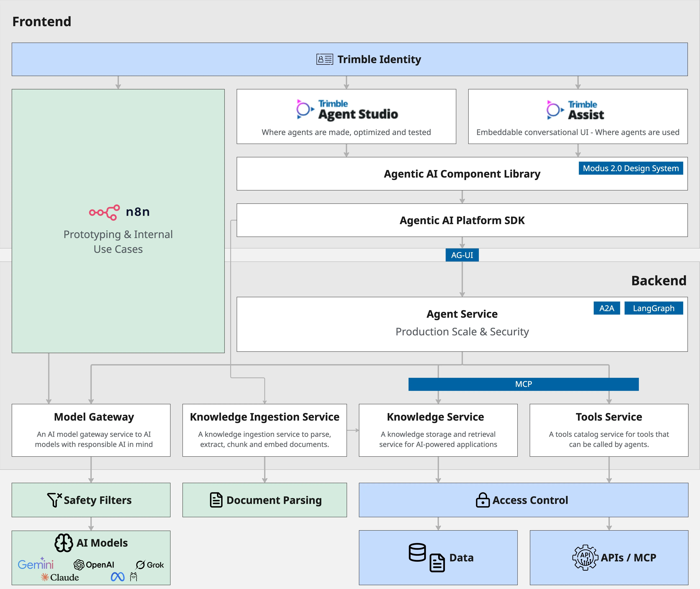Click the Model Gateway description text

click(x=94, y=439)
